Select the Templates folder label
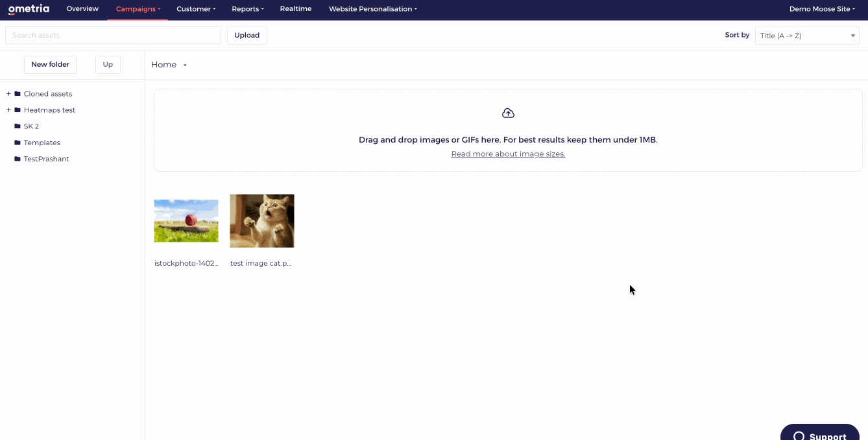Viewport: 868px width, 440px height. click(42, 143)
